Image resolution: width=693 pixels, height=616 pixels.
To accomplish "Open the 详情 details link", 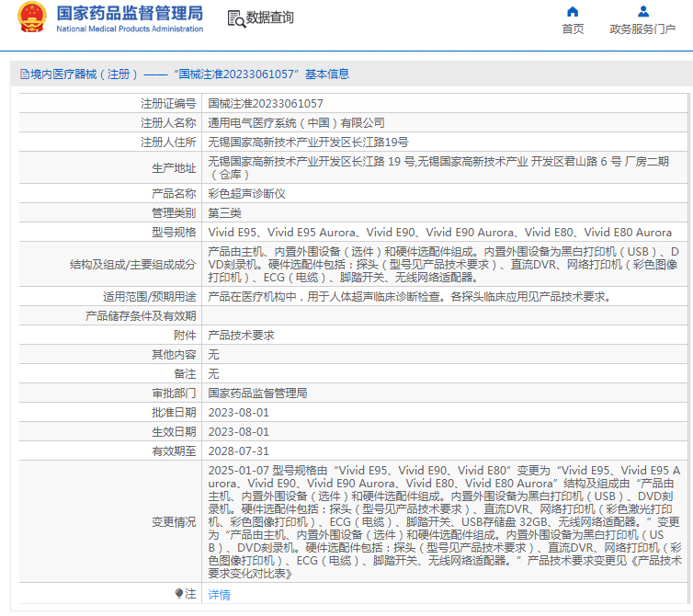I will 220,594.
